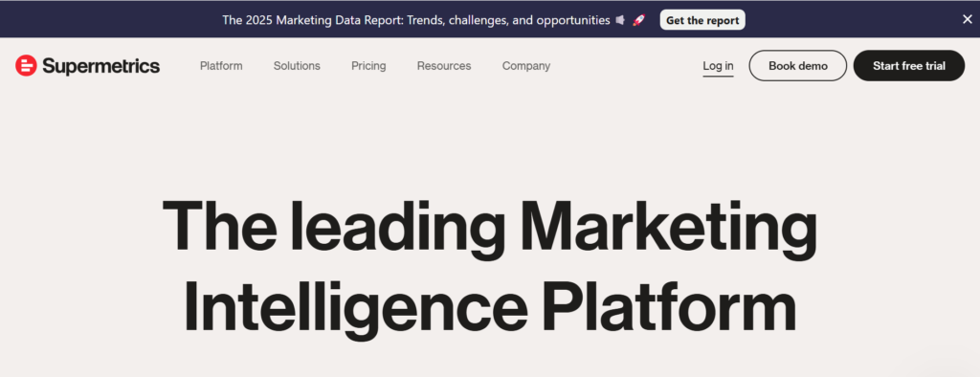Open the Platform navigation menu
The width and height of the screenshot is (980, 377).
click(x=221, y=66)
